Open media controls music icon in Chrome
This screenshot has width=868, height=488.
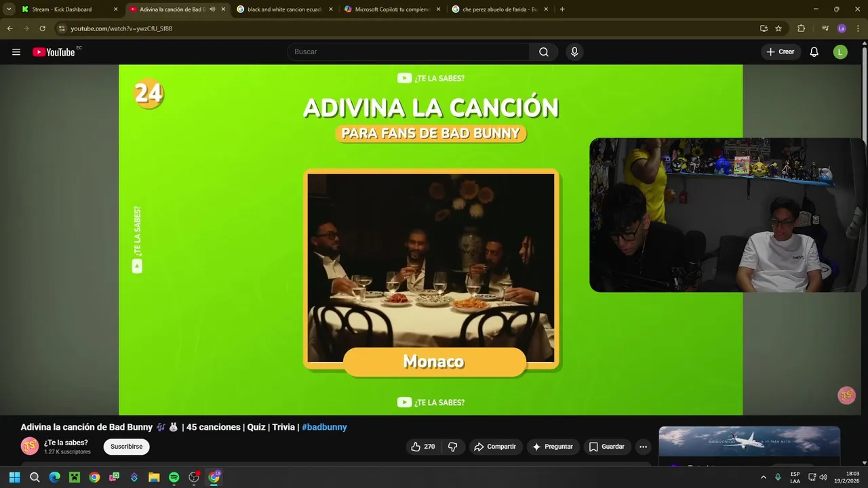(x=825, y=28)
